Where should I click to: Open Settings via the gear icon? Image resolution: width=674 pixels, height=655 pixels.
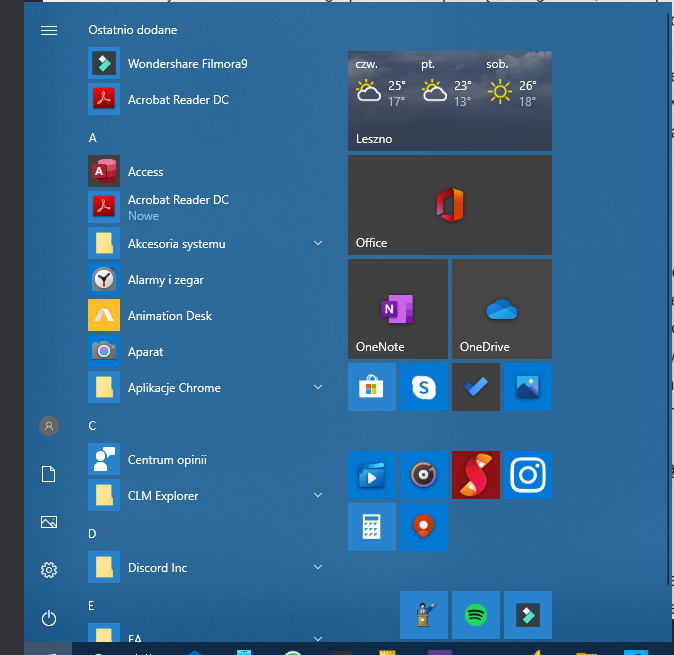(x=49, y=570)
